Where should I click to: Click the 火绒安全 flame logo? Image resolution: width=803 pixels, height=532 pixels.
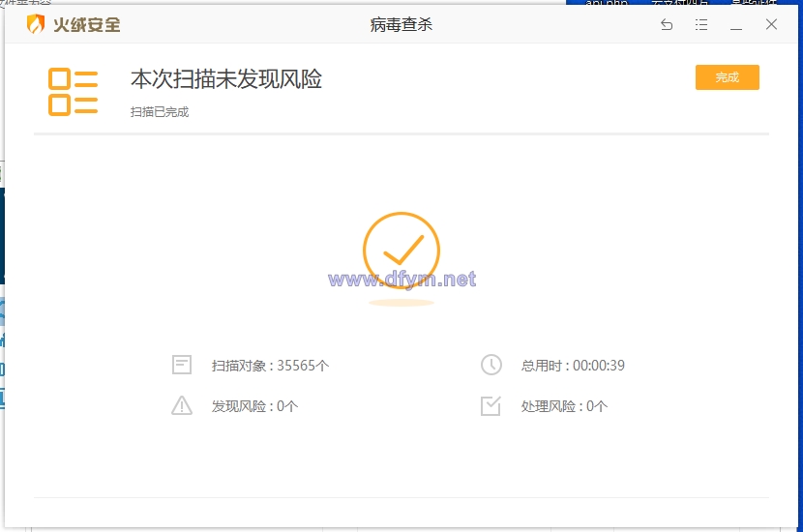36,24
